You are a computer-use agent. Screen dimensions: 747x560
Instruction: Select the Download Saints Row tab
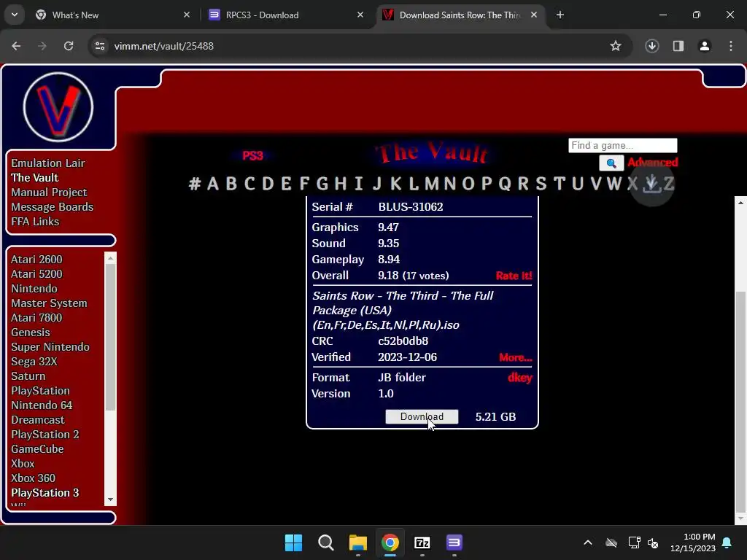click(x=460, y=15)
